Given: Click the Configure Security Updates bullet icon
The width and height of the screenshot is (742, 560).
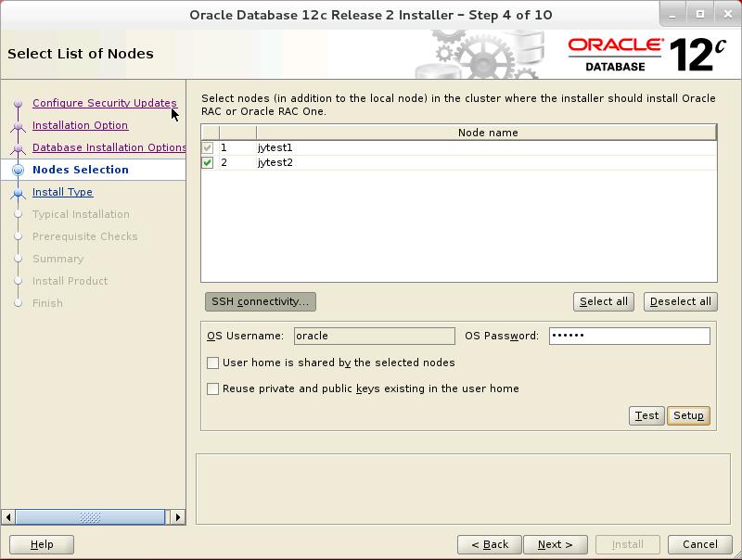Looking at the screenshot, I should (x=18, y=103).
